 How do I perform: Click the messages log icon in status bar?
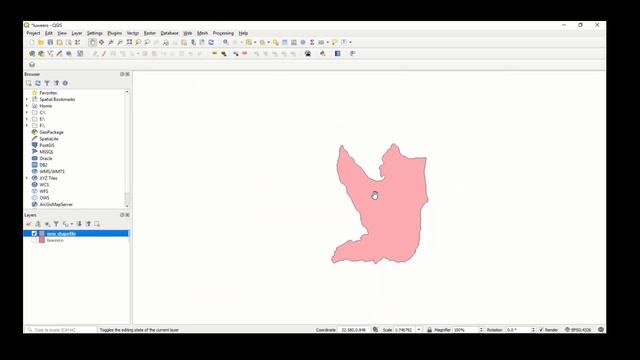[601, 329]
